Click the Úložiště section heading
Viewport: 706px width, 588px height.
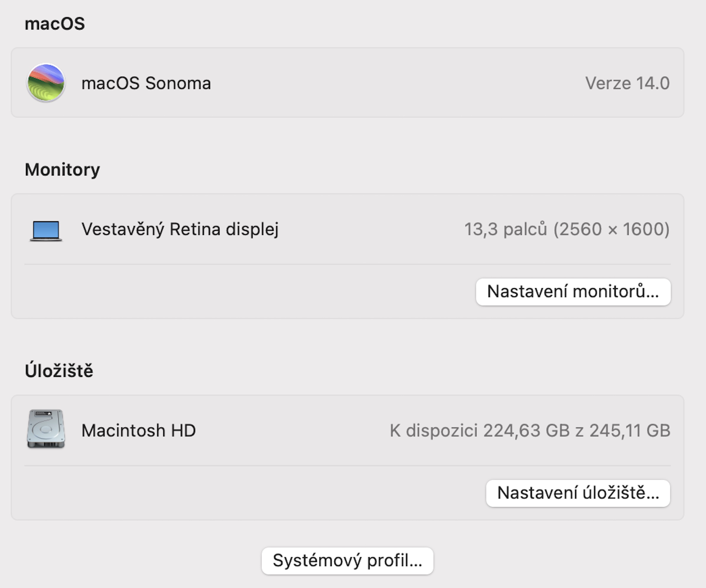pyautogui.click(x=59, y=371)
